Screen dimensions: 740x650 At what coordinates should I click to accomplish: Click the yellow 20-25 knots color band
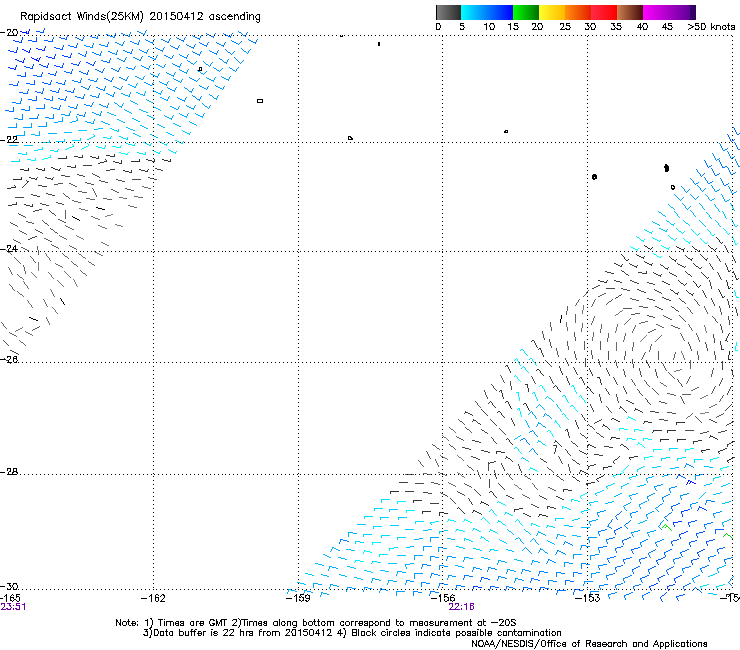[x=552, y=12]
